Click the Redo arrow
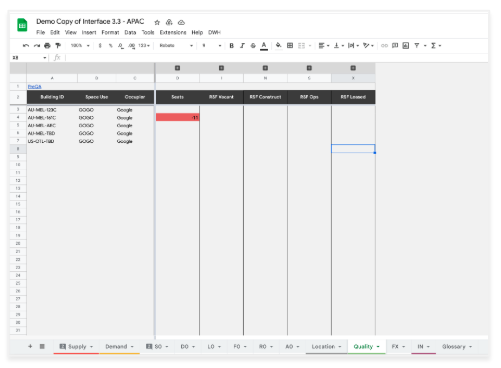 [37, 46]
